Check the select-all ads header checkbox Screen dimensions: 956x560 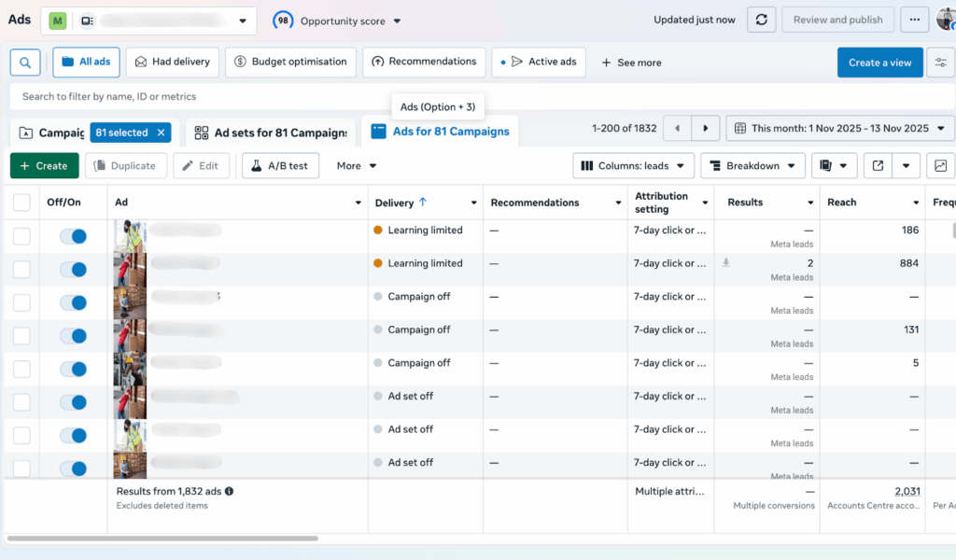point(21,203)
